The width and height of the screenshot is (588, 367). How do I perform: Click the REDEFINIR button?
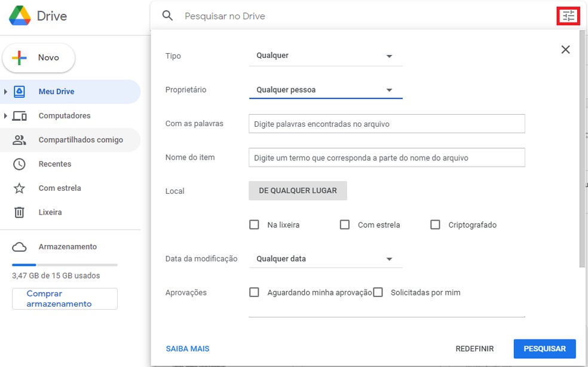click(474, 348)
